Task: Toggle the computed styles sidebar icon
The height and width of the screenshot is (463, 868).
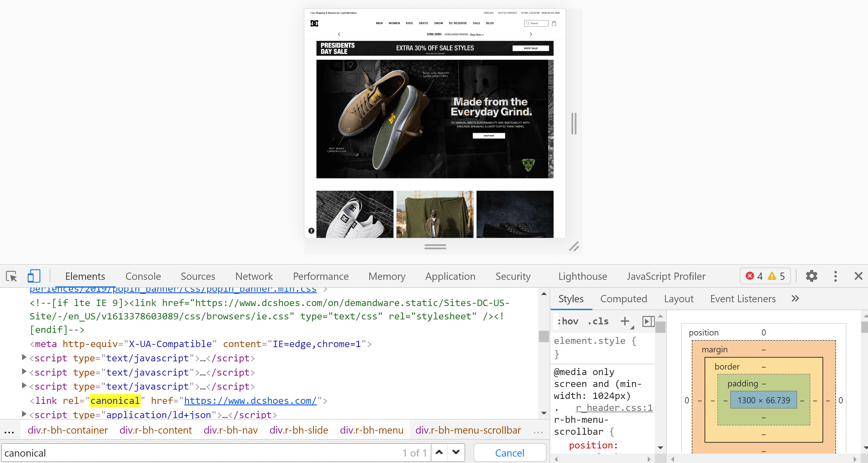Action: click(x=648, y=321)
